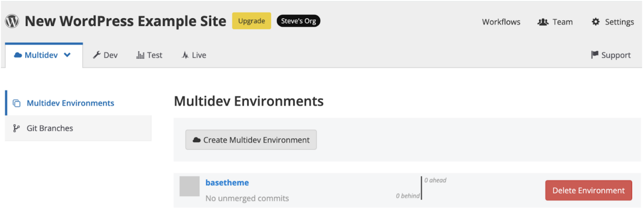Click the bar chart icon on the Test tab

point(140,55)
